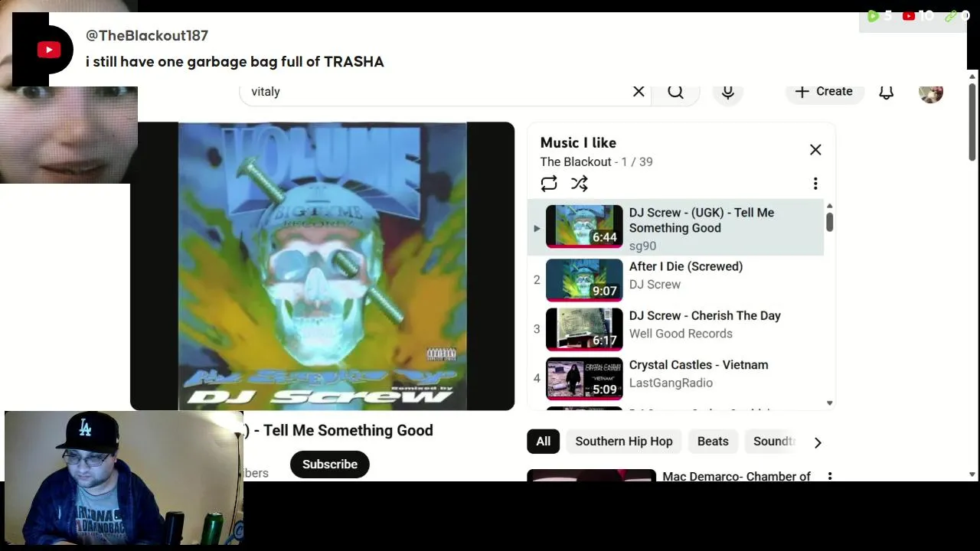980x551 pixels.
Task: Open the notifications bell
Action: [x=886, y=92]
